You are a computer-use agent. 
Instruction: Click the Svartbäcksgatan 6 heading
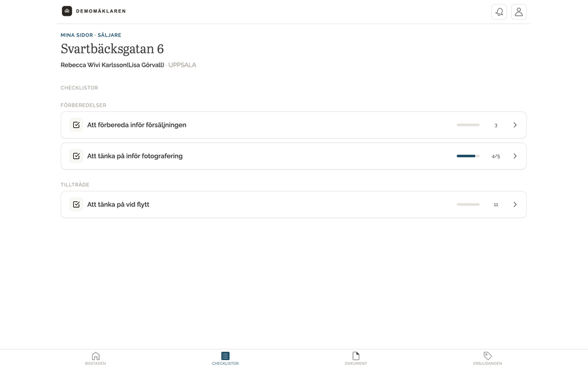[112, 49]
